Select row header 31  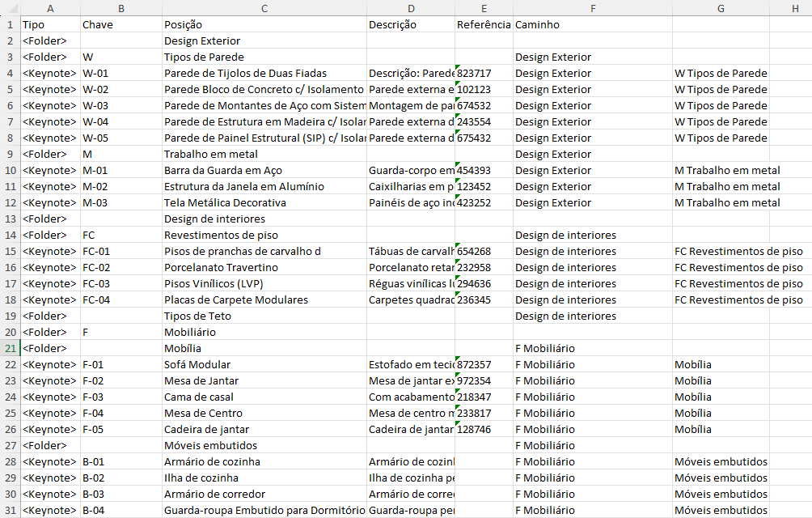[x=8, y=510]
